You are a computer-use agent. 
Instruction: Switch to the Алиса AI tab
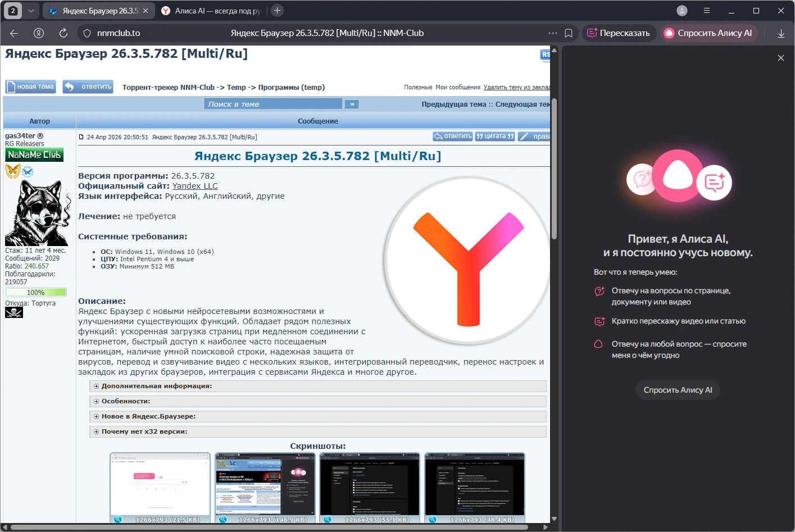[x=211, y=11]
